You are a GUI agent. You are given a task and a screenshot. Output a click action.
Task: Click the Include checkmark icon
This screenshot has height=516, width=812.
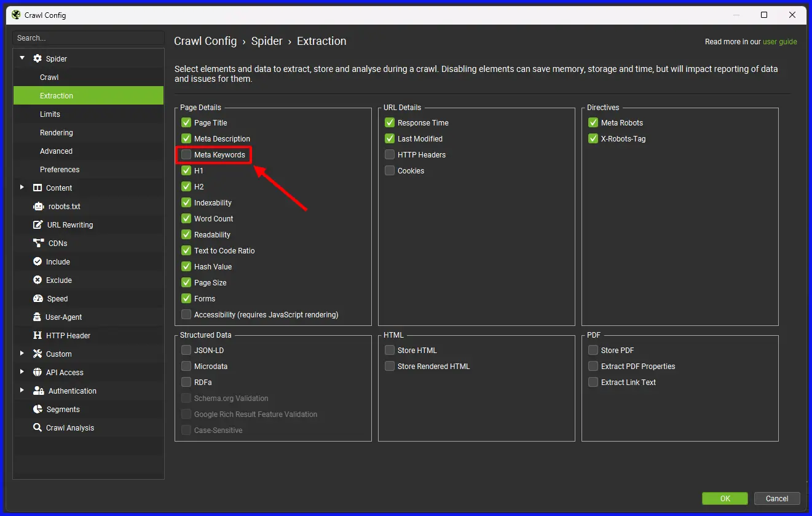click(x=37, y=261)
